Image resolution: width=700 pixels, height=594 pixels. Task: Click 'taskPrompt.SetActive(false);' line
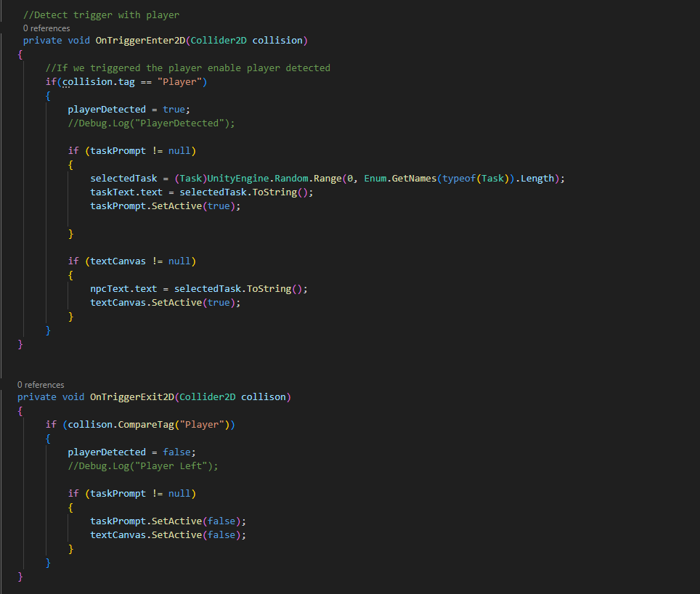168,521
